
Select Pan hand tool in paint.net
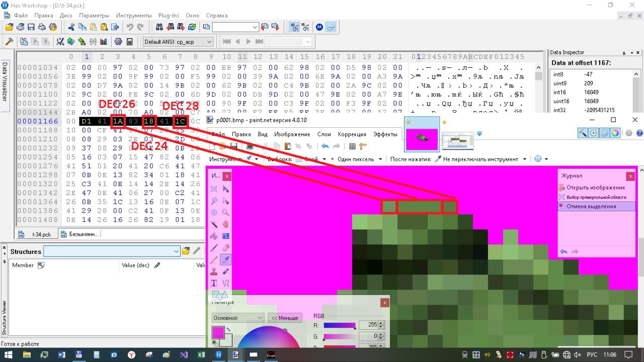226,224
